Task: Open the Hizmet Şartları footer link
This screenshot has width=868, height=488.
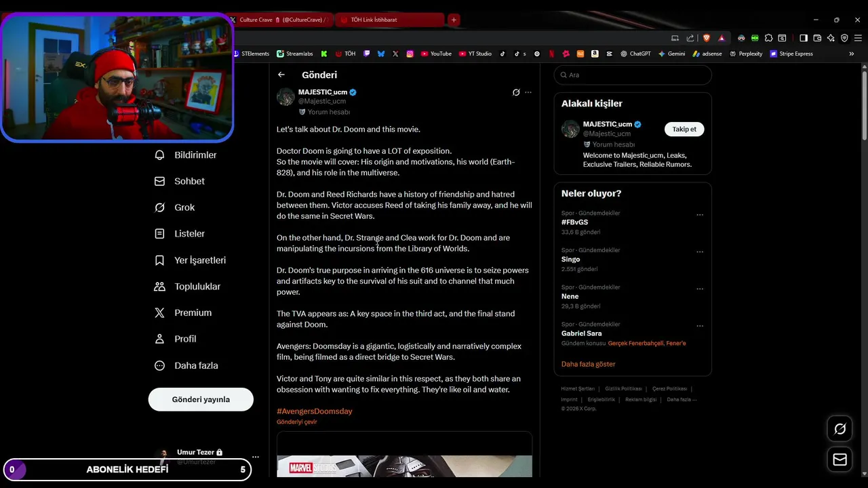Action: (x=578, y=389)
